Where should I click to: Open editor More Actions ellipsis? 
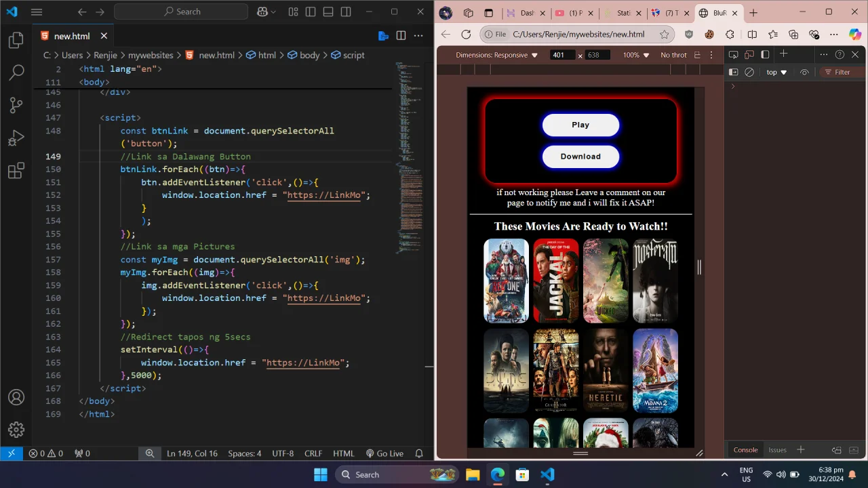point(418,36)
